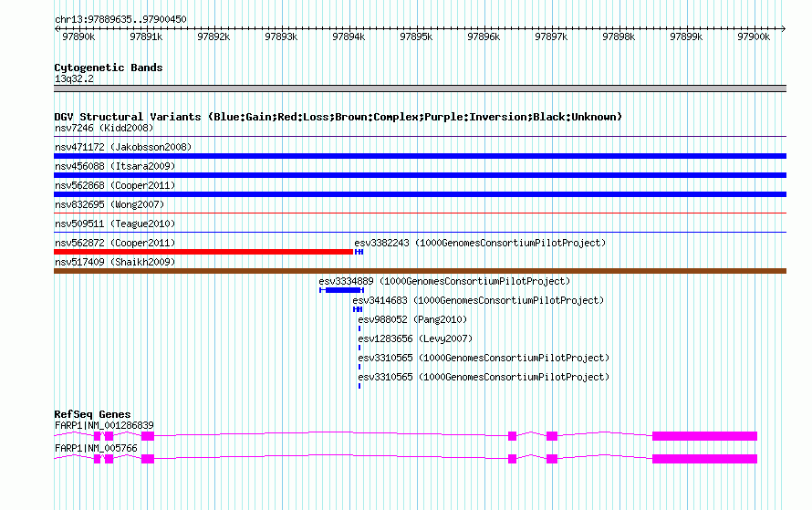Image resolution: width=812 pixels, height=510 pixels.
Task: Open the DGV Structural Variants track header
Action: tap(338, 117)
